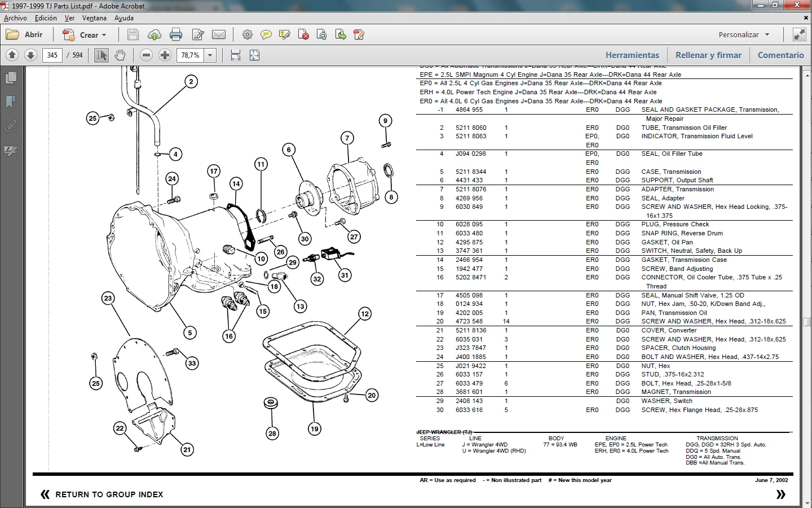Upload file with the cloud arrow icon
The image size is (812, 508).
(x=155, y=35)
